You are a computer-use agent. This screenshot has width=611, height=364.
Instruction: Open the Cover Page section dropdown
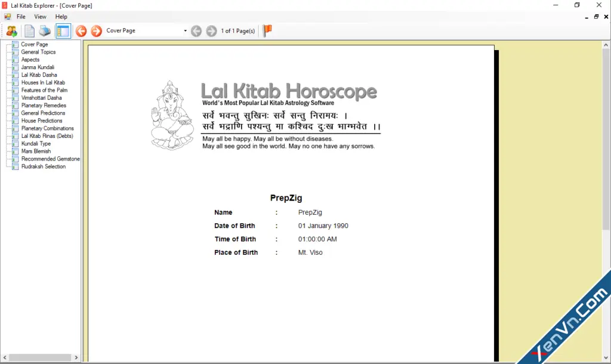coord(185,31)
